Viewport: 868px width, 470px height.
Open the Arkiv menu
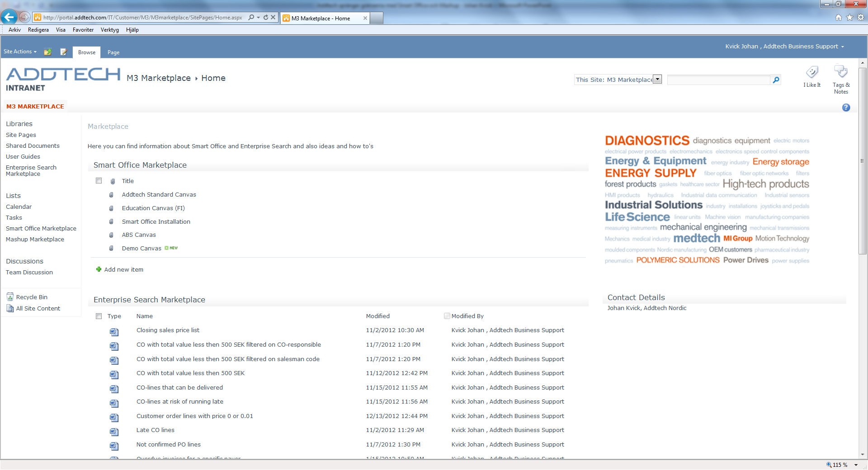(x=14, y=30)
